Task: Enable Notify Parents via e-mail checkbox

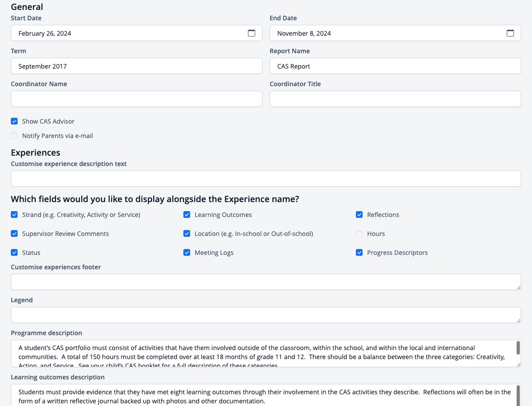Action: point(14,136)
